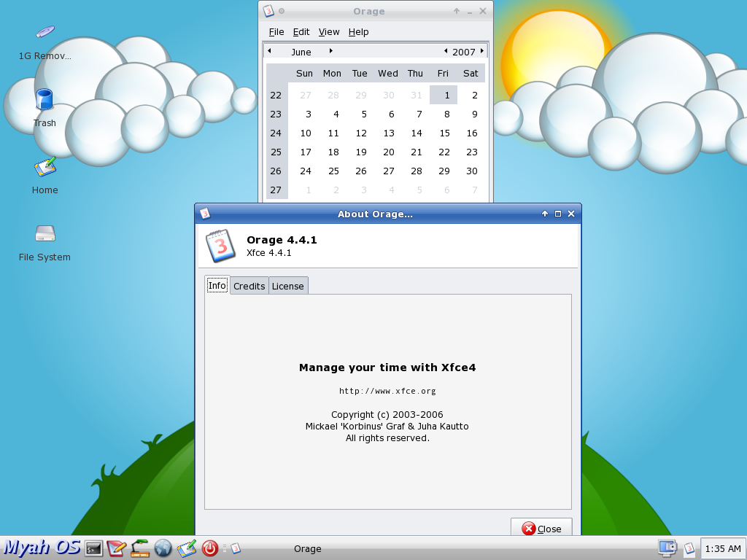Click the 'Orage 4.4.1' title text
This screenshot has width=747, height=560.
coord(282,239)
